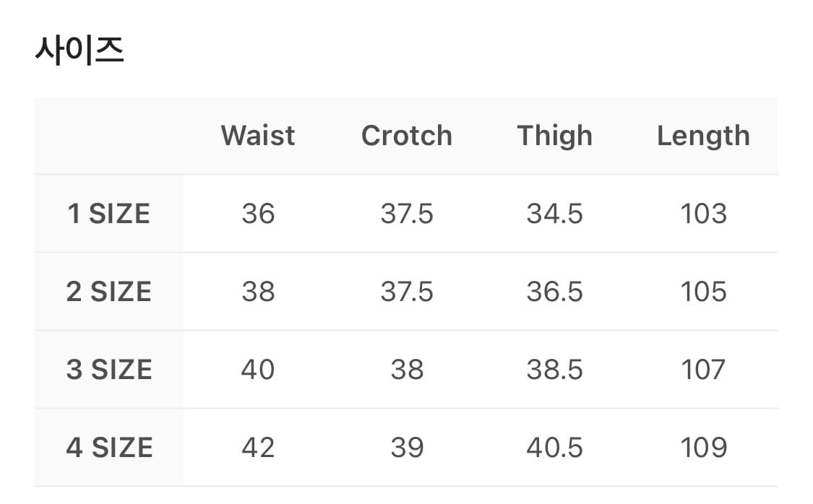
Task: Select the 1 SIZE row label
Action: point(108,214)
